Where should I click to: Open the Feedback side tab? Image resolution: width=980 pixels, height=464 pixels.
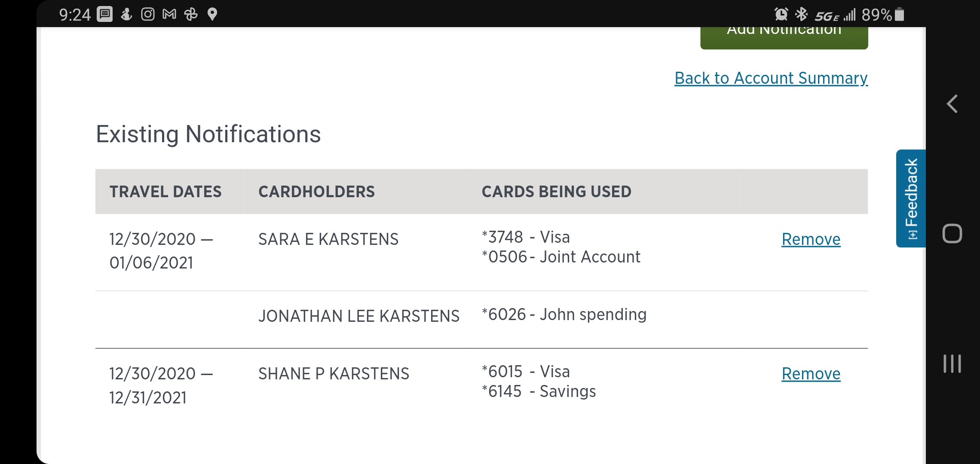[x=911, y=198]
